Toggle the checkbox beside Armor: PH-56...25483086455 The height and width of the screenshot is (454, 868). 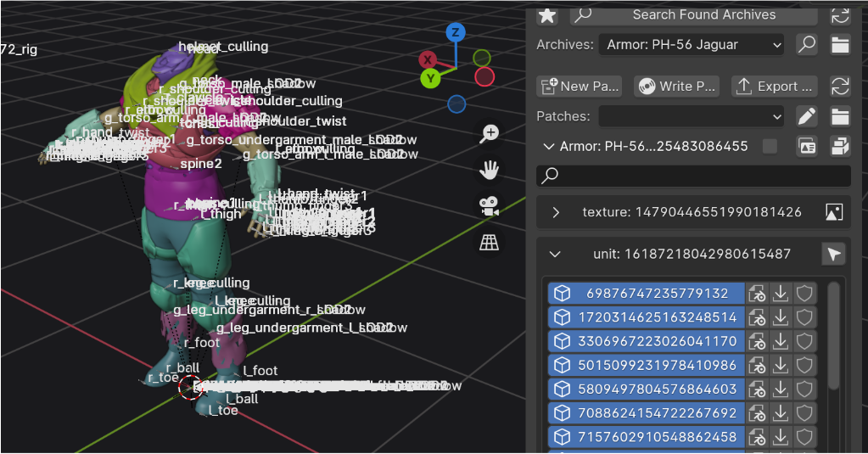(770, 147)
